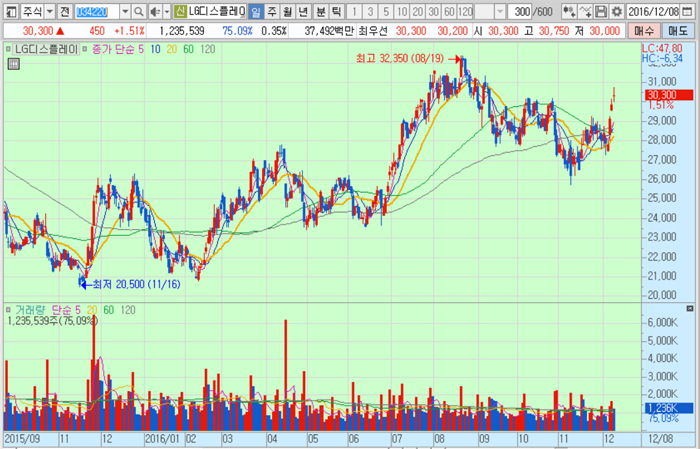
Task: Click the indicator add icon beside 300/600
Action: 569,10
